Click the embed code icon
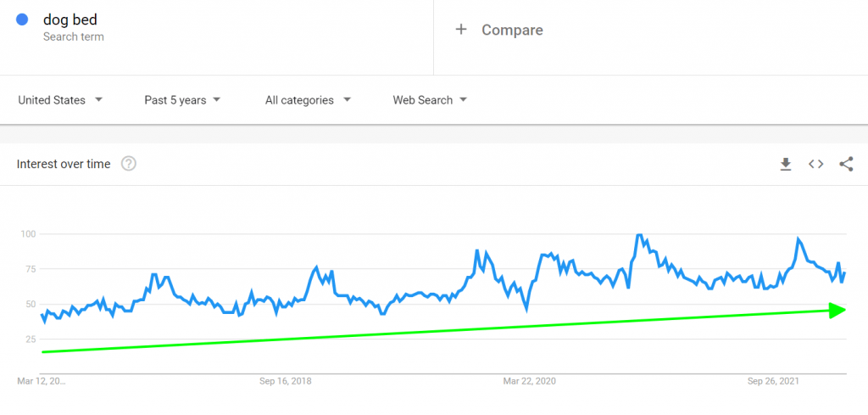This screenshot has width=868, height=415. point(815,164)
